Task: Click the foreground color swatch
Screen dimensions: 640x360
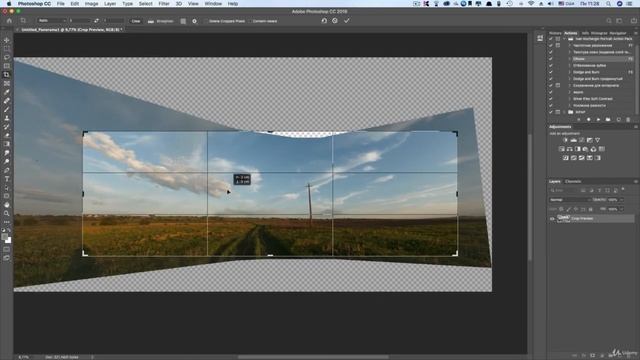Action: (5, 237)
